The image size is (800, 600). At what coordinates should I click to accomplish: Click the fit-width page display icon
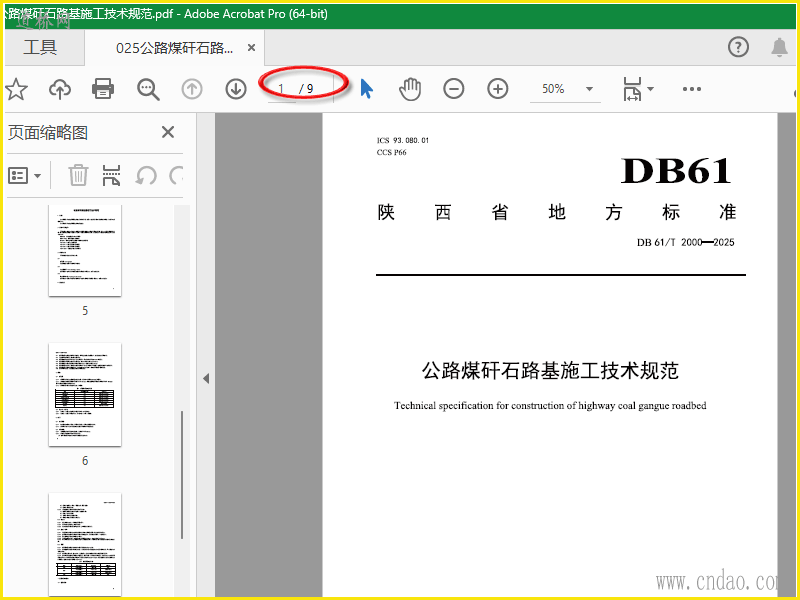point(632,89)
